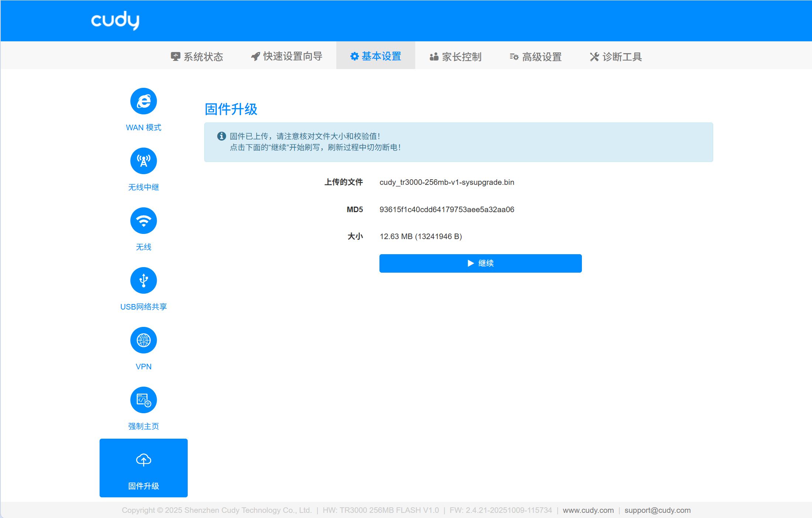Screen dimensions: 812x518
Task: Click the gear icon beside 基本设置
Action: click(x=354, y=56)
